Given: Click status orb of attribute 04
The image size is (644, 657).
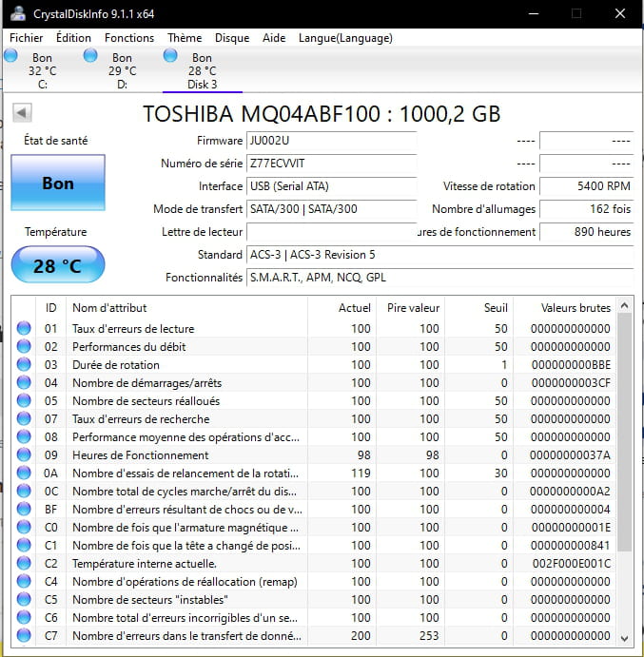Looking at the screenshot, I should point(24,382).
